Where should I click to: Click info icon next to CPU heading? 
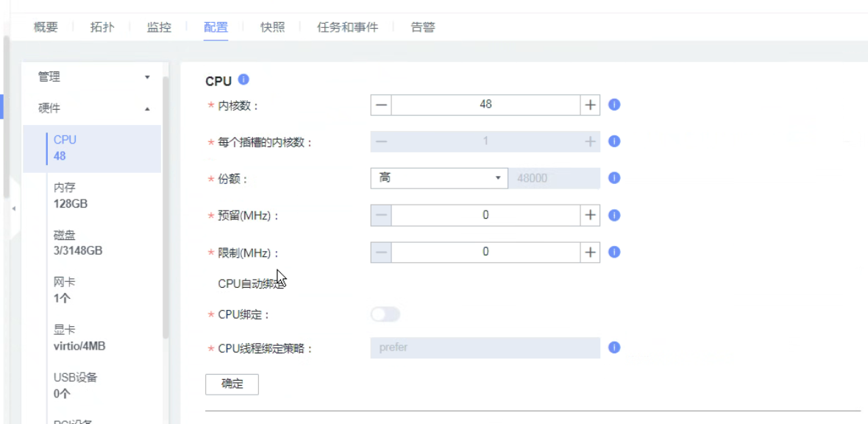click(243, 80)
